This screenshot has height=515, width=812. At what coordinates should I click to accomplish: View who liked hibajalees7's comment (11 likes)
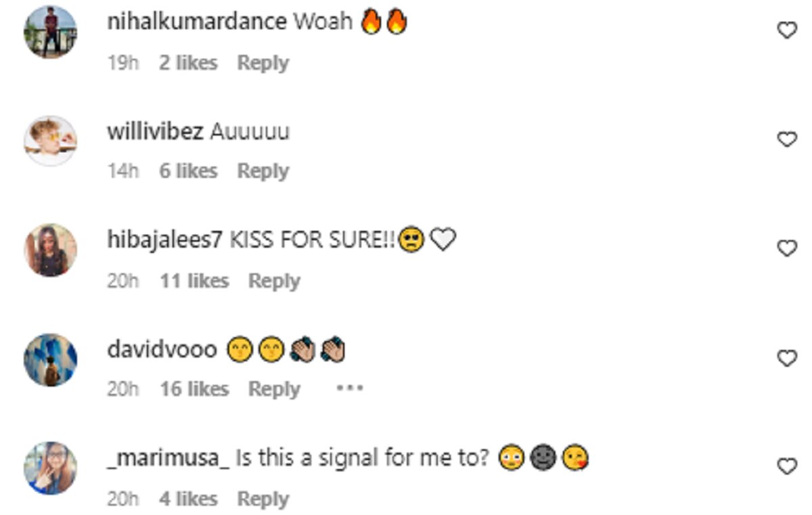194,281
